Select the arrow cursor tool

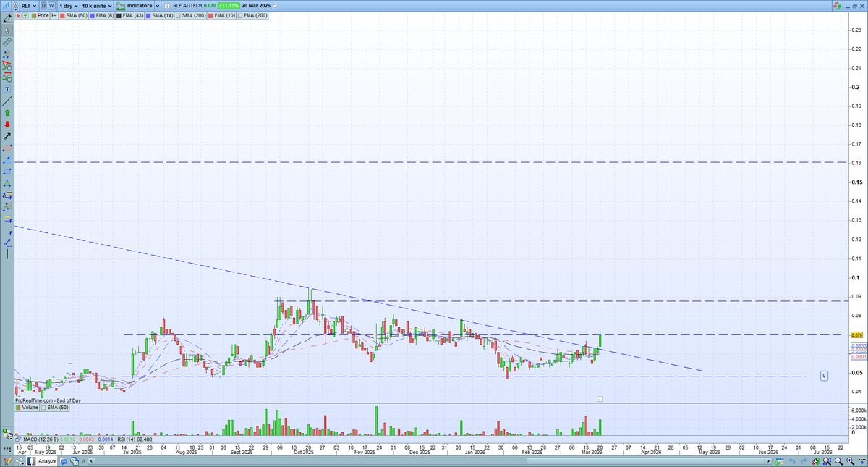click(7, 30)
